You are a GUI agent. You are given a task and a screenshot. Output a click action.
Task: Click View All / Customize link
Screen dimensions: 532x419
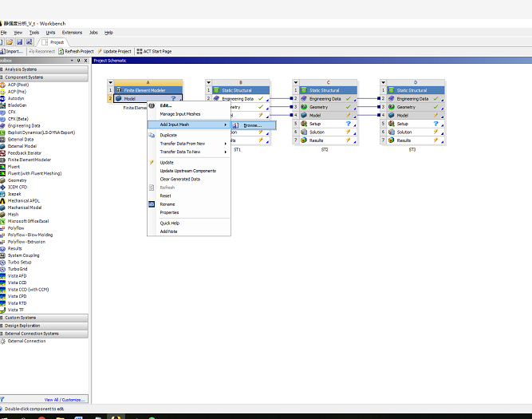tap(65, 400)
